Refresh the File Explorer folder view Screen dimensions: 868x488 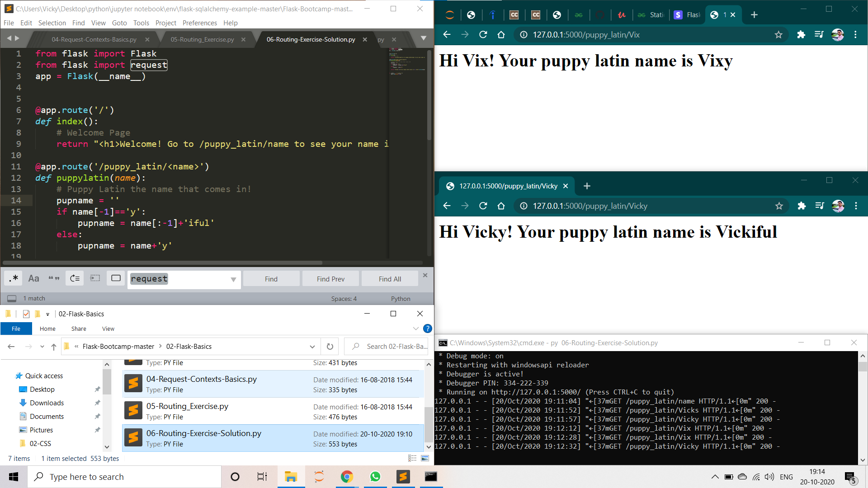330,347
